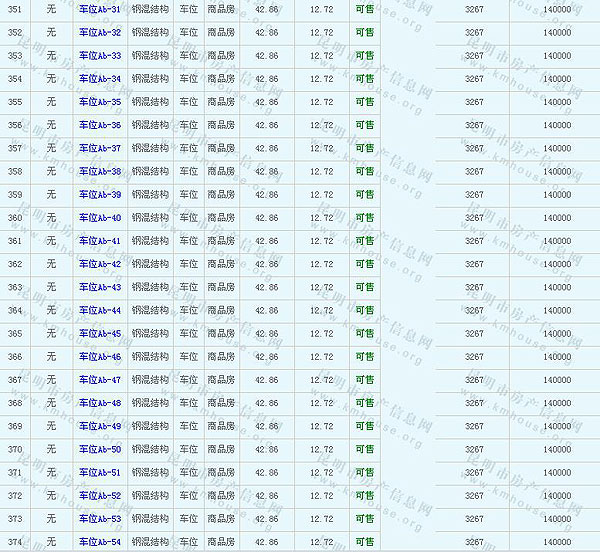This screenshot has width=600, height=552.
Task: Select the row number 362 cell
Action: point(15,265)
